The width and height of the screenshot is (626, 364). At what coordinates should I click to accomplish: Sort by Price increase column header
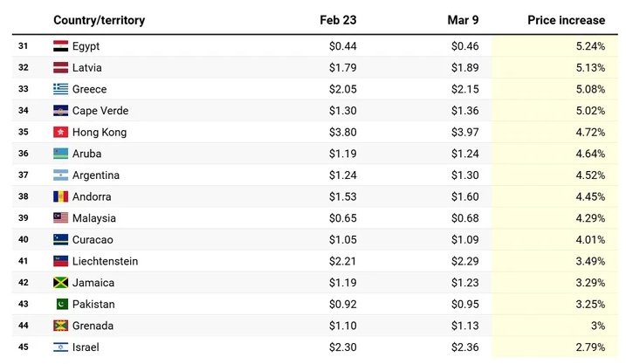[566, 20]
